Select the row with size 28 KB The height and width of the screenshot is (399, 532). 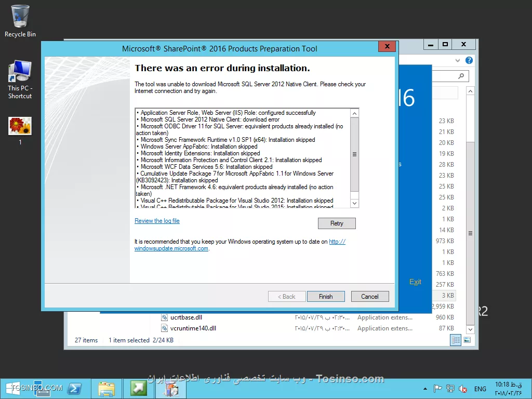446,165
